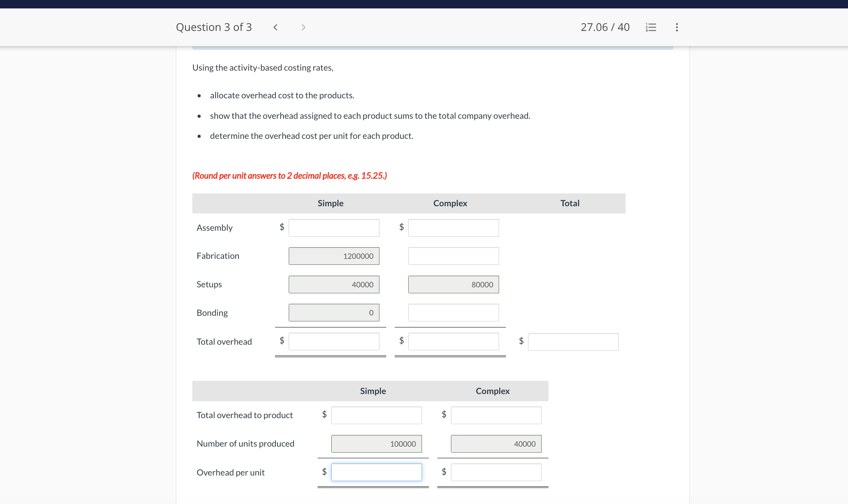This screenshot has height=504, width=848.
Task: Click the Assembly Simple input field
Action: pyautogui.click(x=334, y=228)
